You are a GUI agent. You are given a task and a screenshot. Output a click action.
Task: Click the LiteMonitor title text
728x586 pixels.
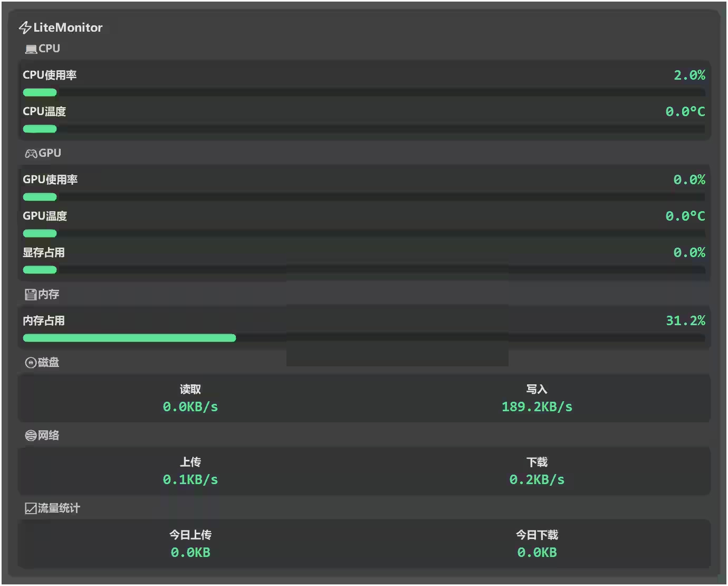pos(68,27)
